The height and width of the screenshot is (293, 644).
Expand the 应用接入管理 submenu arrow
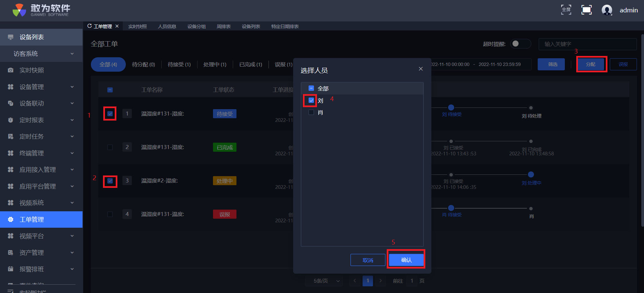72,169
